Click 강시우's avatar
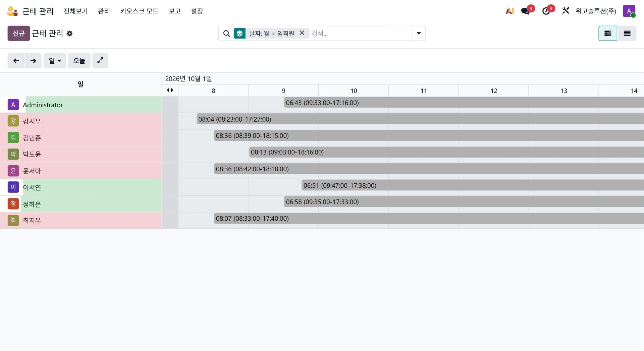The image size is (644, 351). [13, 121]
